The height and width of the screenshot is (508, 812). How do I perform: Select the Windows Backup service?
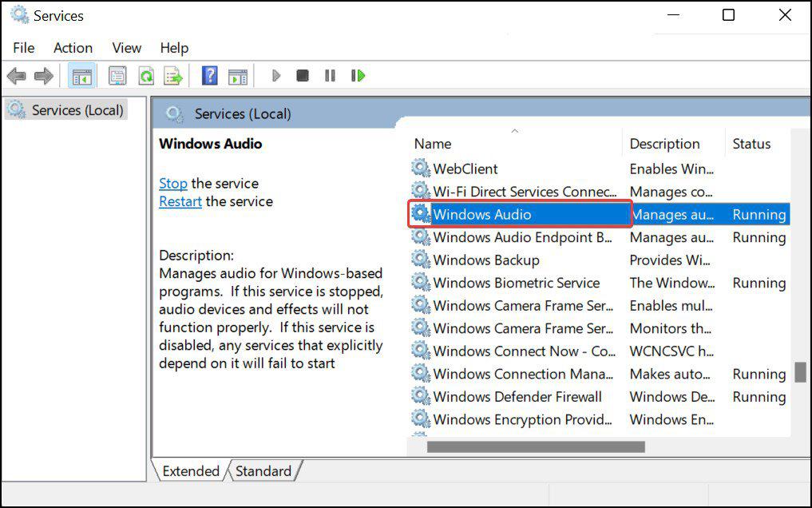pos(600,260)
